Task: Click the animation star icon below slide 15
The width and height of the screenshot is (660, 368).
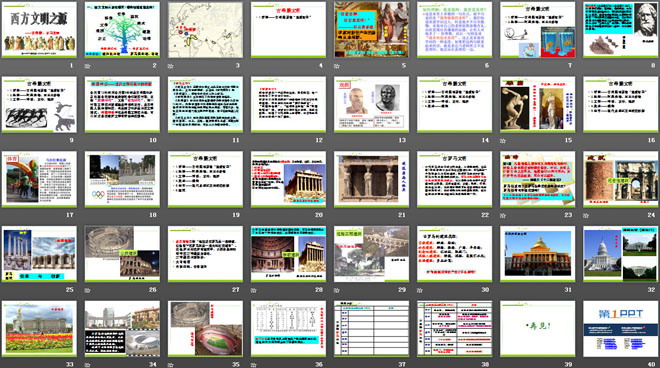Action: [x=503, y=140]
